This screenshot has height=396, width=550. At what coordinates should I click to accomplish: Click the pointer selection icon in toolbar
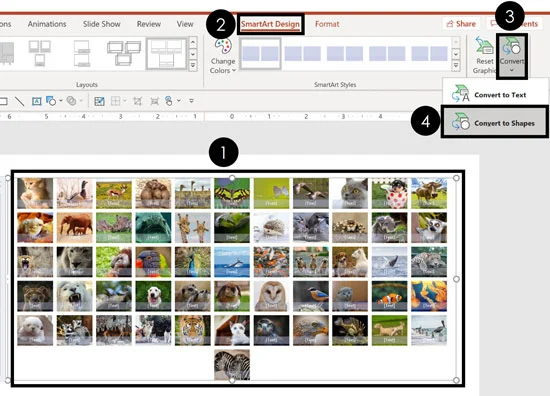[169, 101]
